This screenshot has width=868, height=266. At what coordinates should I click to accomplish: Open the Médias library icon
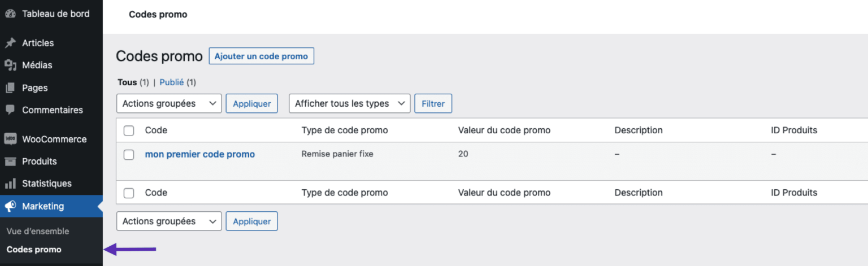pos(10,66)
